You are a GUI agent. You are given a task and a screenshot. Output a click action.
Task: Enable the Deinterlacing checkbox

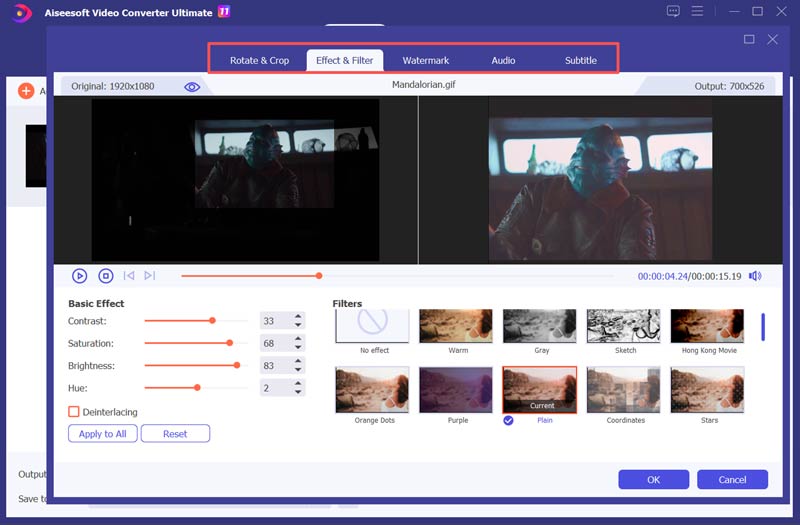[73, 411]
